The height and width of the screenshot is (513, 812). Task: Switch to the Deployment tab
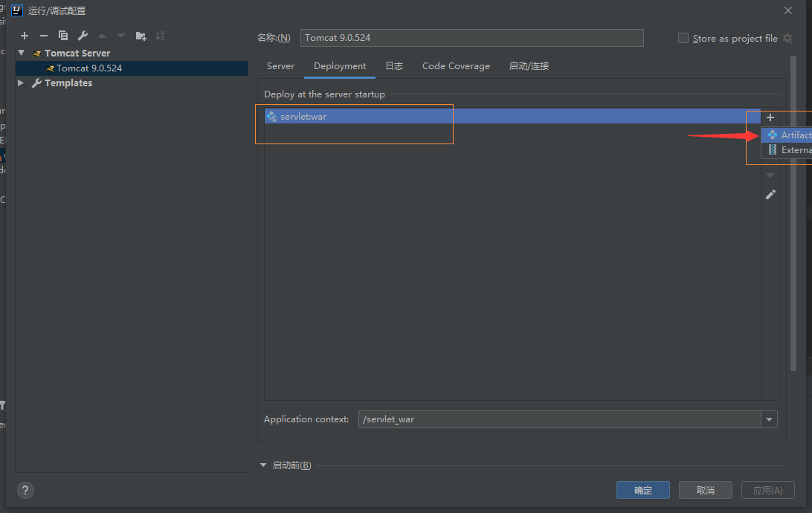coord(340,66)
